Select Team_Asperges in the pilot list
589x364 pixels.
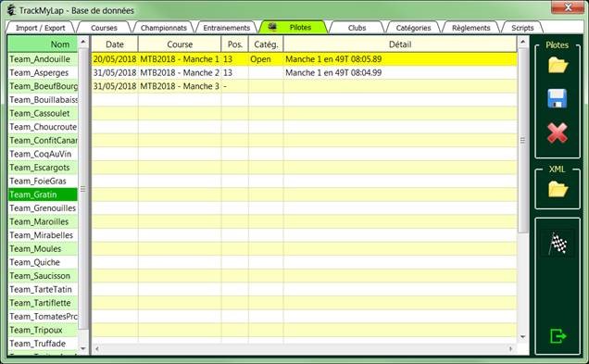click(x=43, y=72)
